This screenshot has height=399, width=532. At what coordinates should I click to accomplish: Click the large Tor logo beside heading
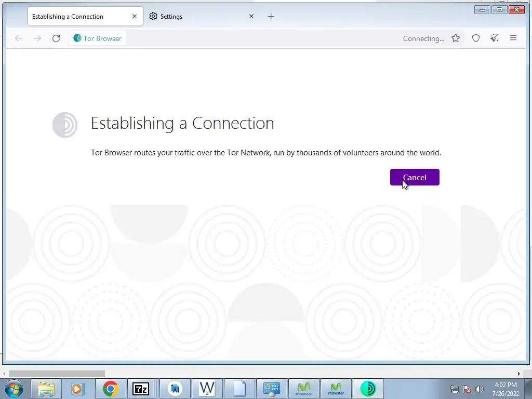point(65,125)
